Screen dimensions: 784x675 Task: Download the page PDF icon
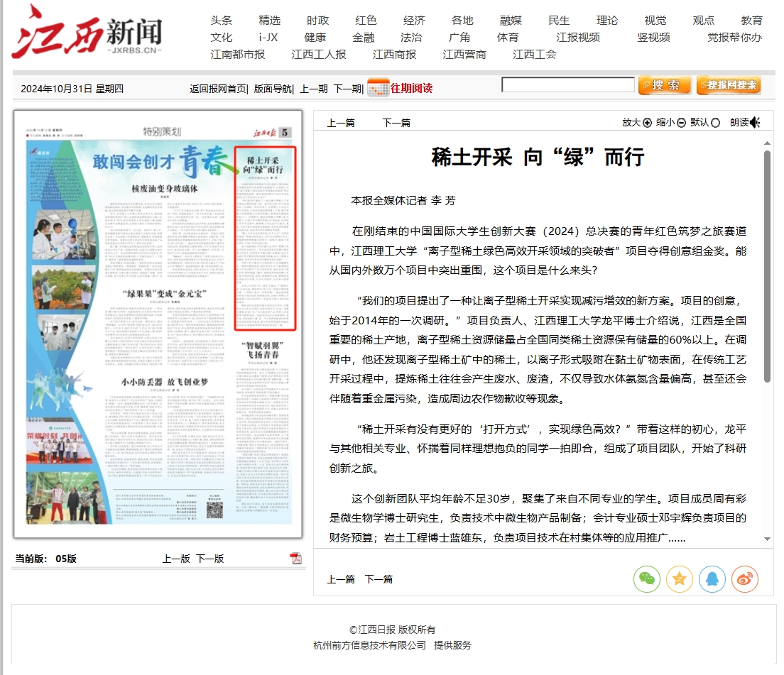coord(295,559)
